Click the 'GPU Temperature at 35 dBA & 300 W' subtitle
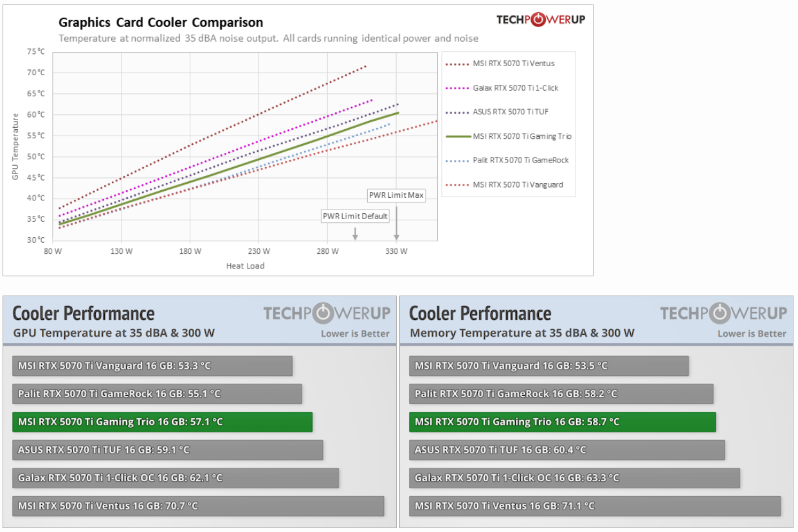The image size is (798, 532). point(114,333)
